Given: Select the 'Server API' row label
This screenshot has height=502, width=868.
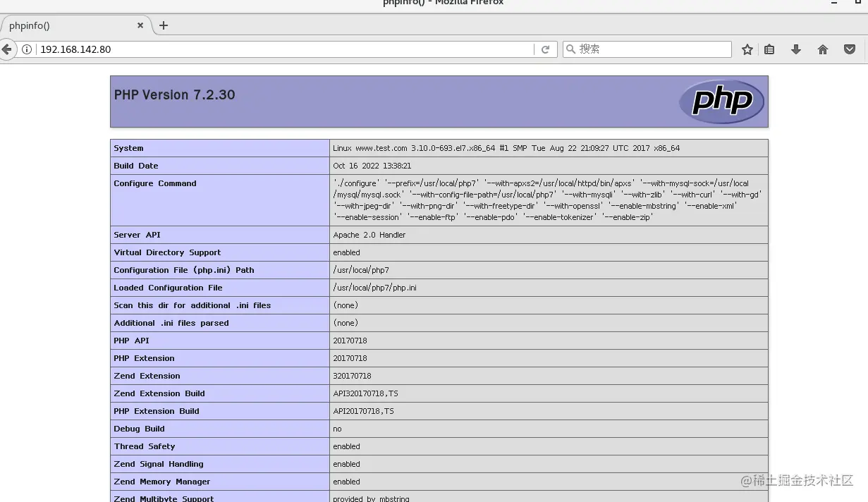Looking at the screenshot, I should (137, 235).
